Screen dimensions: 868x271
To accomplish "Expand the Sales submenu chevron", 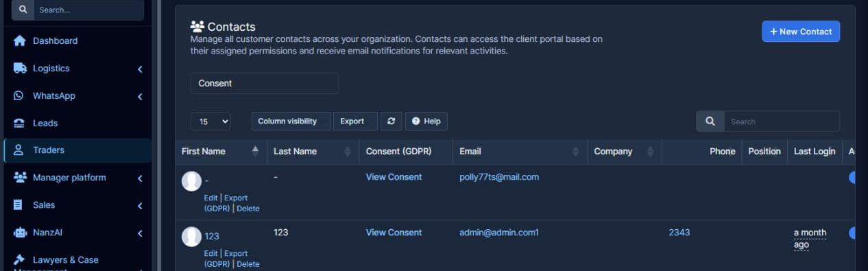I will tap(140, 205).
